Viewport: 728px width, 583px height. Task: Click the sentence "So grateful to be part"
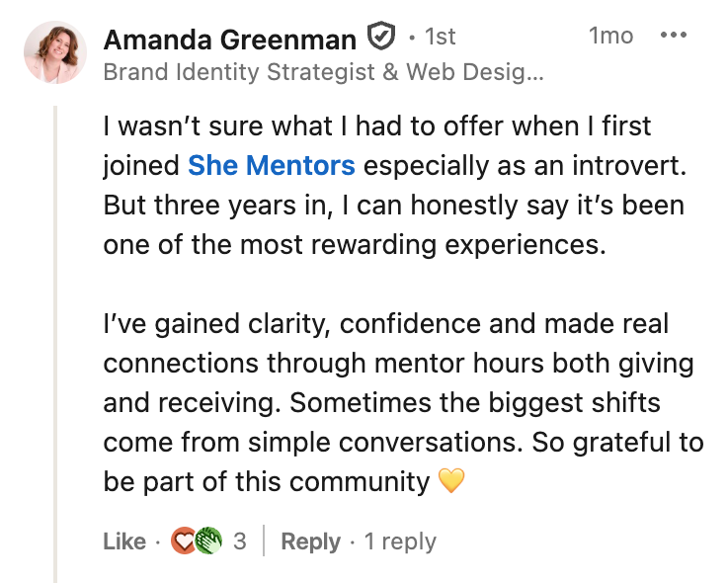[403, 461]
